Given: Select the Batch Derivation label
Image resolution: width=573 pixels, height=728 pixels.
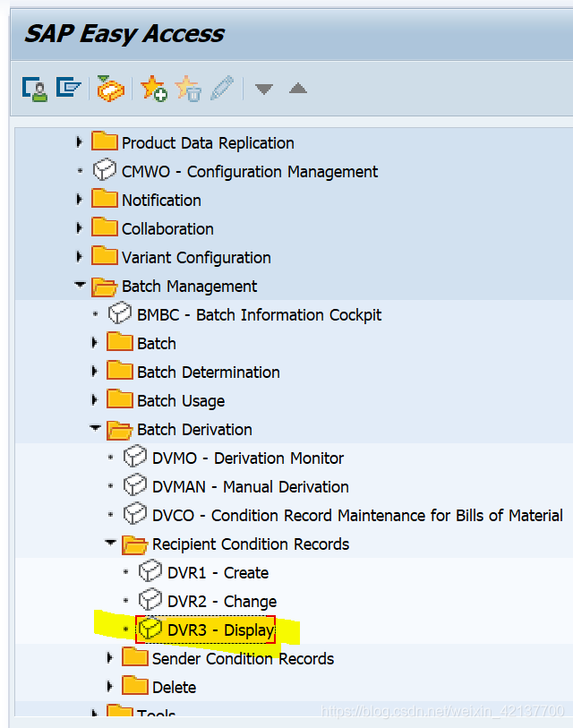Looking at the screenshot, I should pos(194,430).
